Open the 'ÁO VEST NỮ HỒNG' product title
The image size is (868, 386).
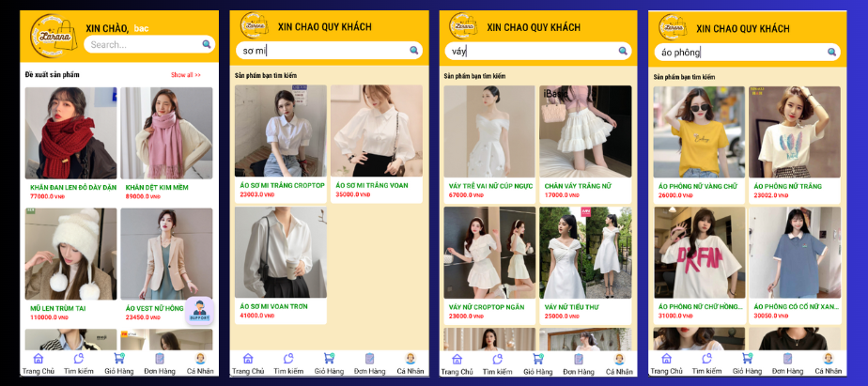coord(155,308)
